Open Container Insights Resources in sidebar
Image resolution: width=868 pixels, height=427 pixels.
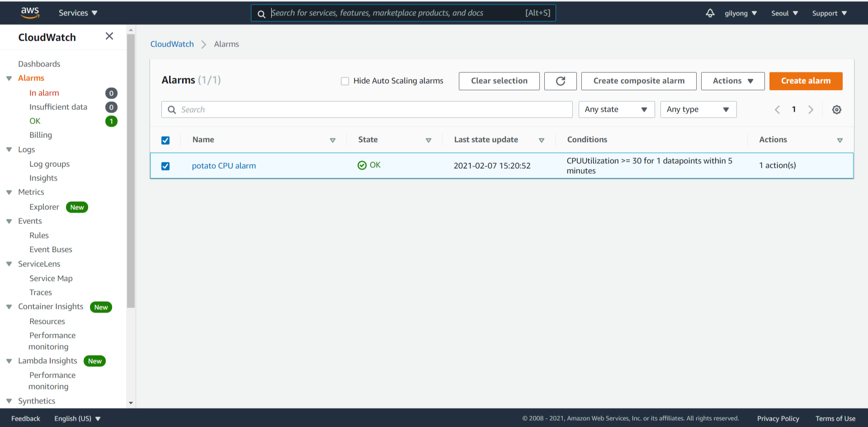(47, 321)
